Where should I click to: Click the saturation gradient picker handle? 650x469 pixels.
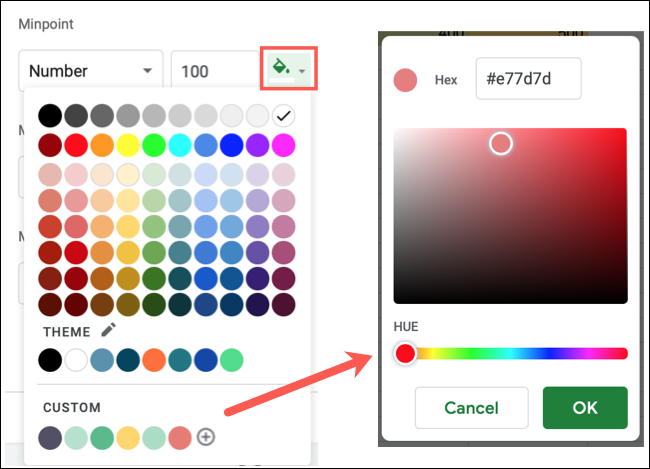(x=501, y=144)
